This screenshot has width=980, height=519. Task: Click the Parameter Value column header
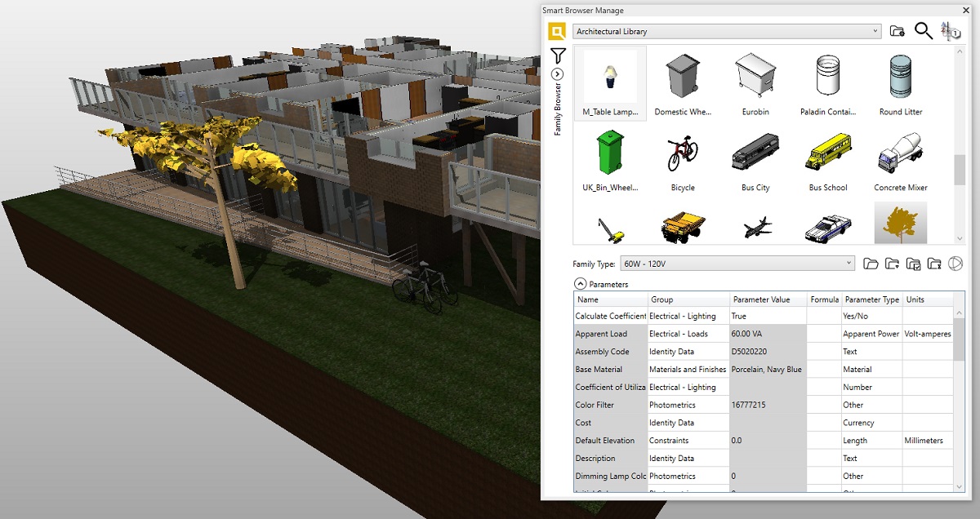tap(768, 299)
